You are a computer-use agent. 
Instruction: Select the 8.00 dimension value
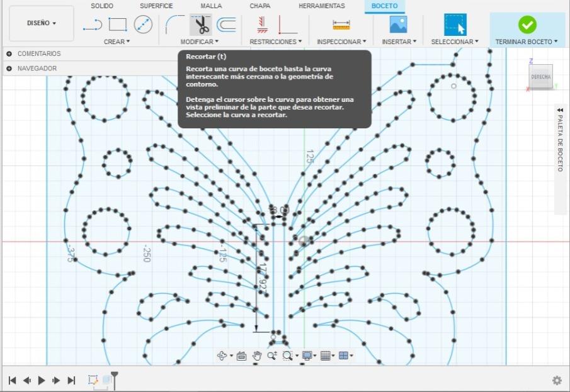click(x=279, y=210)
